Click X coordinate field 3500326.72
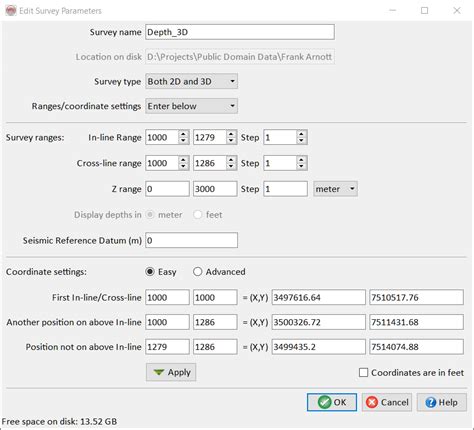 (319, 322)
